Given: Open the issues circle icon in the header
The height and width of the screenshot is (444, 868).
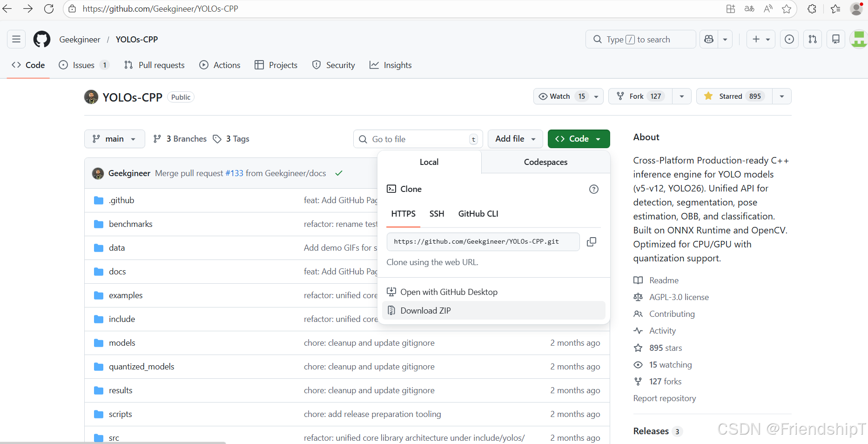Looking at the screenshot, I should pyautogui.click(x=789, y=39).
